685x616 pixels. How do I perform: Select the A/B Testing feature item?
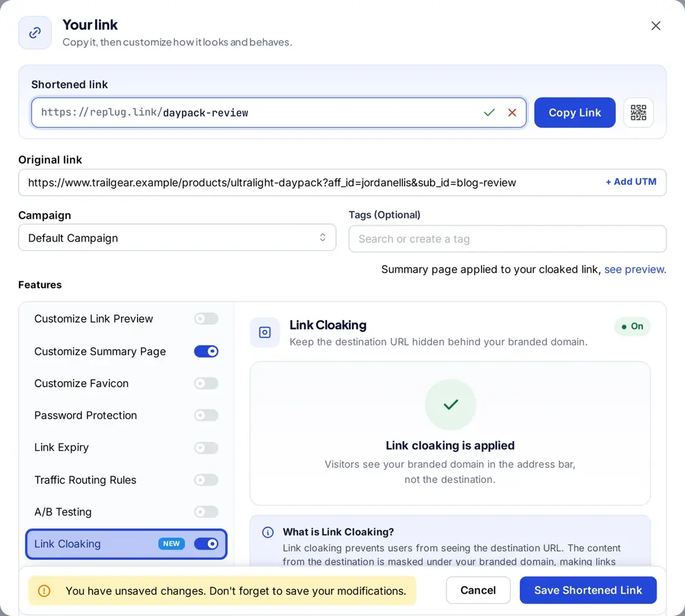point(126,511)
